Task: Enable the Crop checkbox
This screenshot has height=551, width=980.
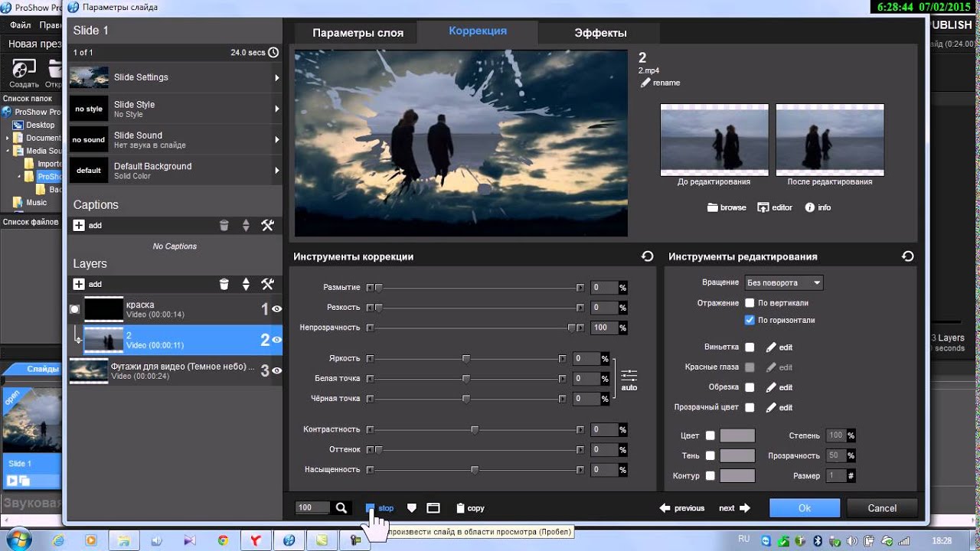Action: coord(750,387)
